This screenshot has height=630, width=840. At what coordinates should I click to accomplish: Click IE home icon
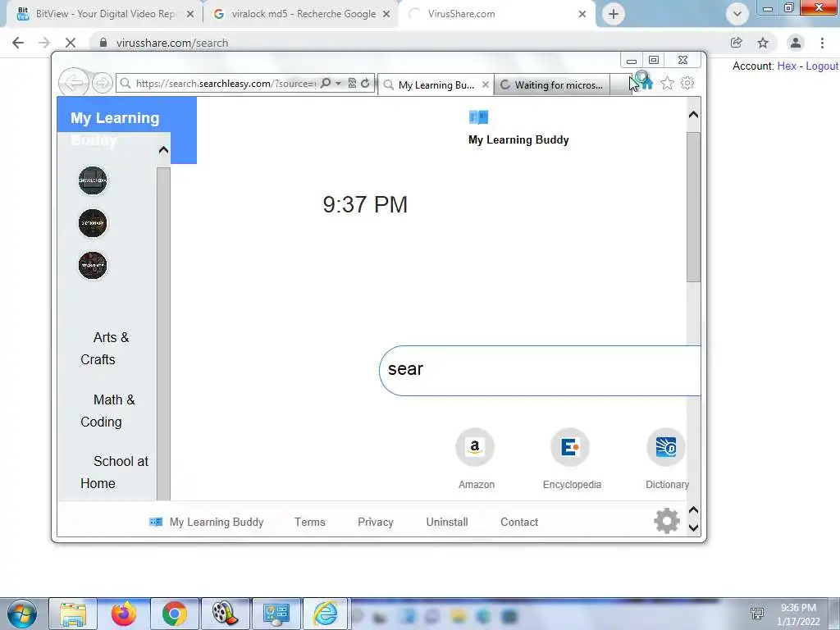(646, 83)
